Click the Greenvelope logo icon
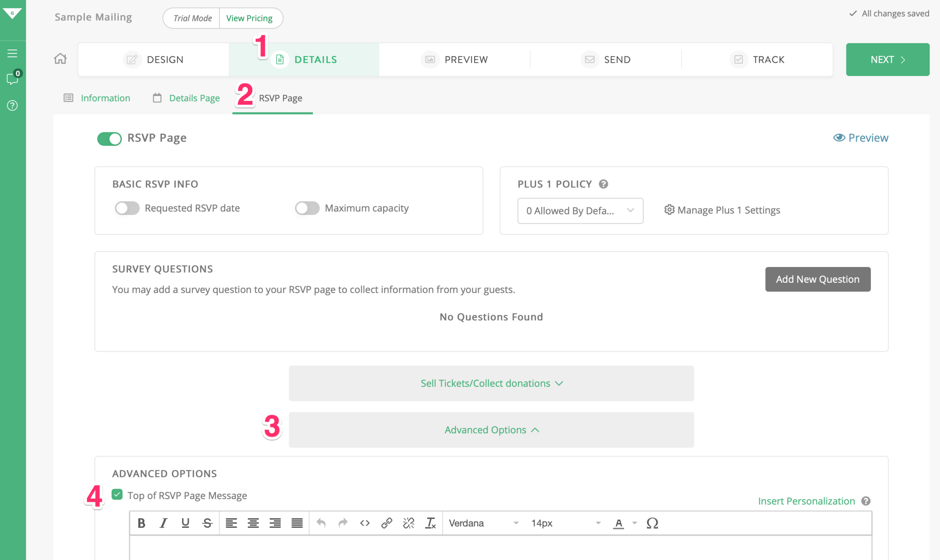940x560 pixels. (12, 14)
